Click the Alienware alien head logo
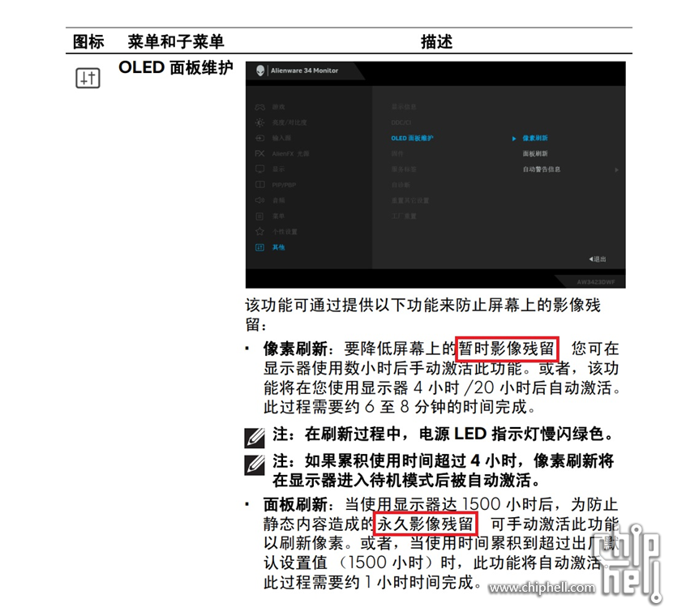This screenshot has width=673, height=616. pyautogui.click(x=259, y=71)
